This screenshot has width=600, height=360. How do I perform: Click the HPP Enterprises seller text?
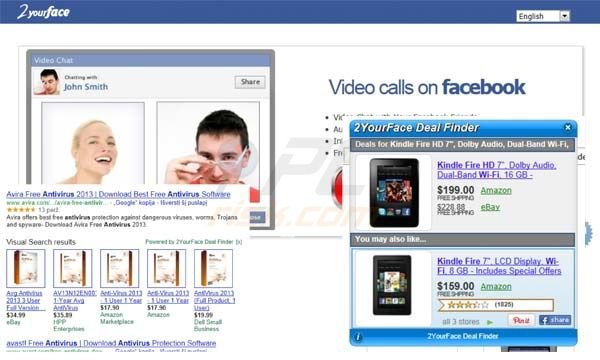pos(69,326)
